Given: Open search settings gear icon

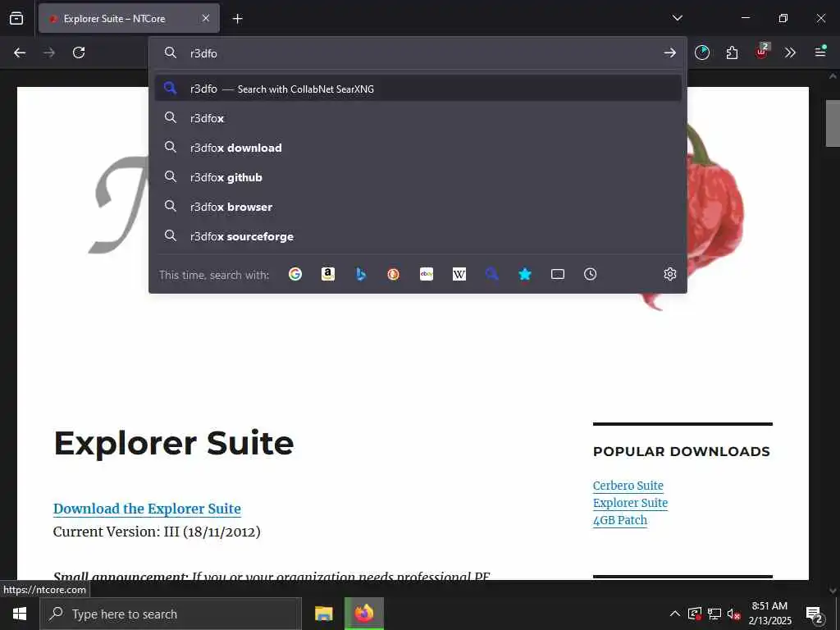Looking at the screenshot, I should tap(669, 274).
